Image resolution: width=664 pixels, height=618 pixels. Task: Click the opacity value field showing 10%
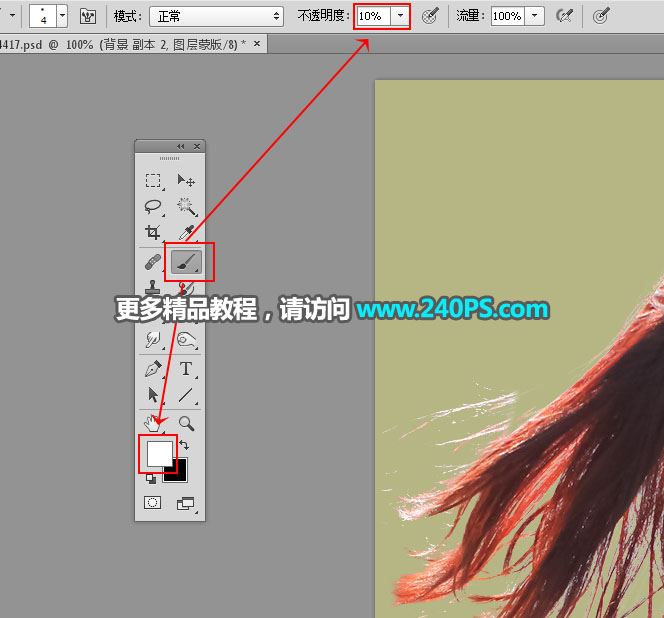tap(373, 16)
